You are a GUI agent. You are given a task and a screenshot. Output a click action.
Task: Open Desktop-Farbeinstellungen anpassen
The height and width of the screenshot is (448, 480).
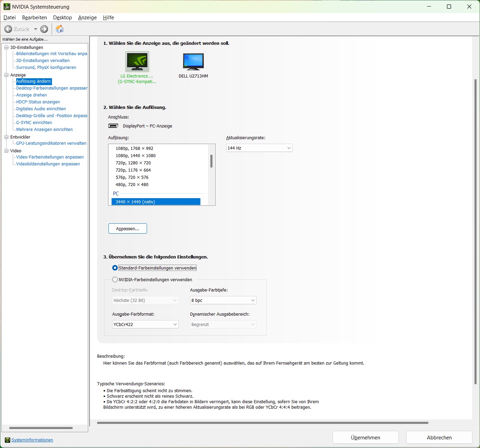click(52, 88)
